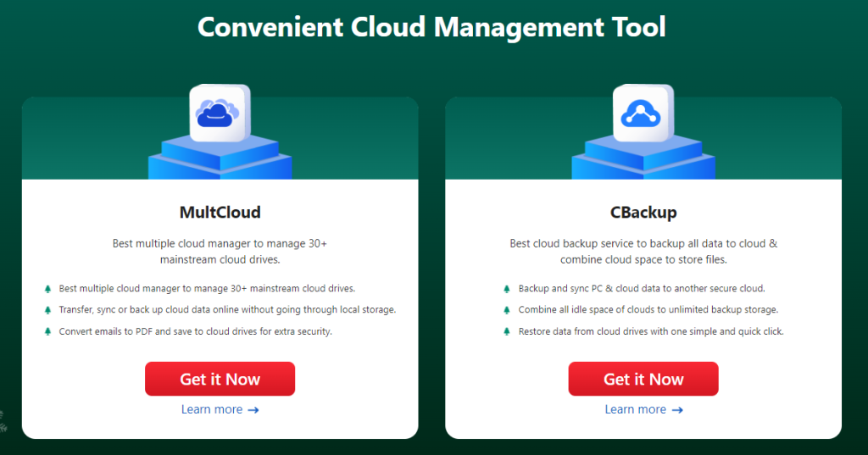Click the MultCloud card title

point(220,212)
